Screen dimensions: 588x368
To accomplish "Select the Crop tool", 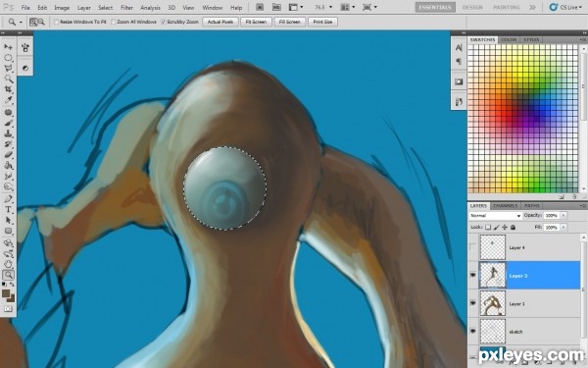I will [8, 89].
